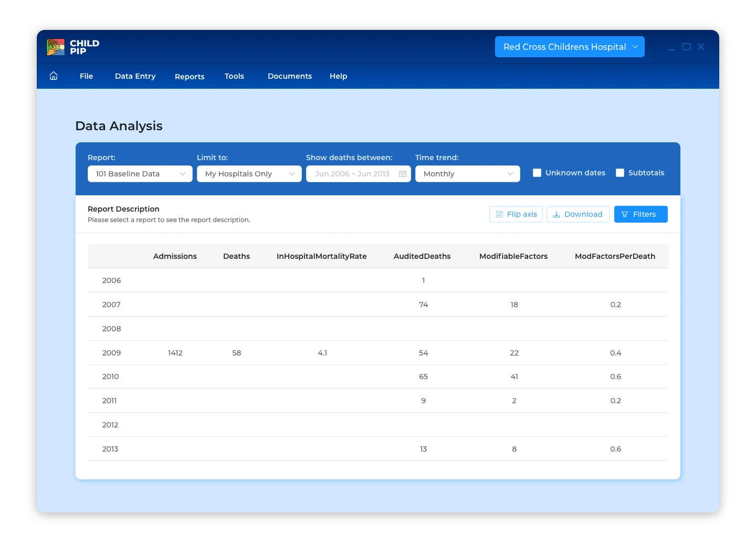Select the 2009 row label
The image size is (756, 555).
(111, 353)
